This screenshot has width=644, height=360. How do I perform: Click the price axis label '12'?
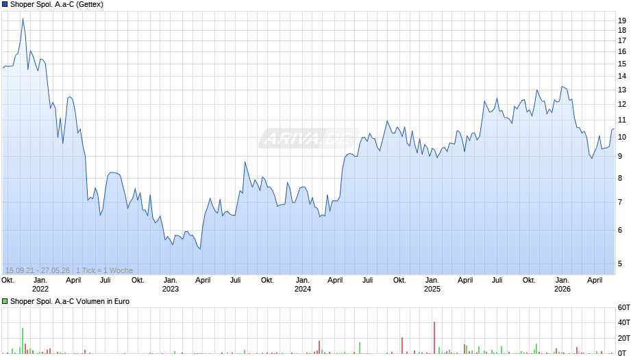(622, 104)
